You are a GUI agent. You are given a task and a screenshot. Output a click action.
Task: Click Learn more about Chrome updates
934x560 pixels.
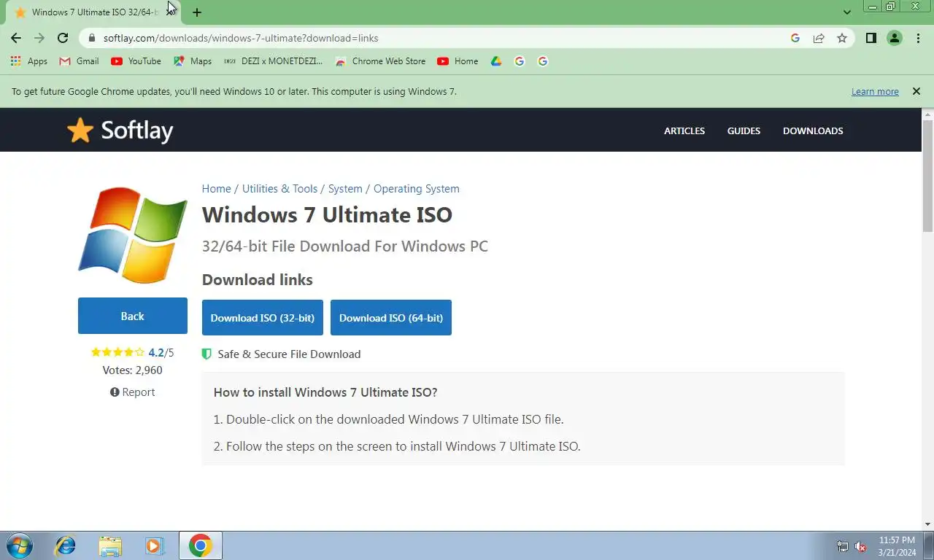click(875, 91)
